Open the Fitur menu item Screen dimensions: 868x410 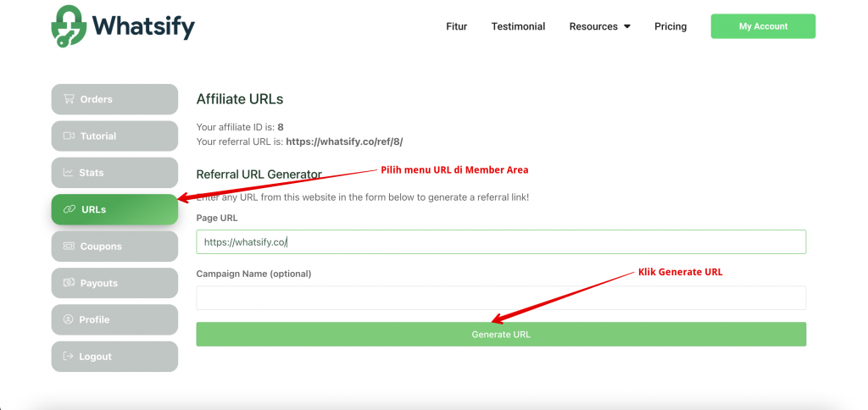point(456,26)
